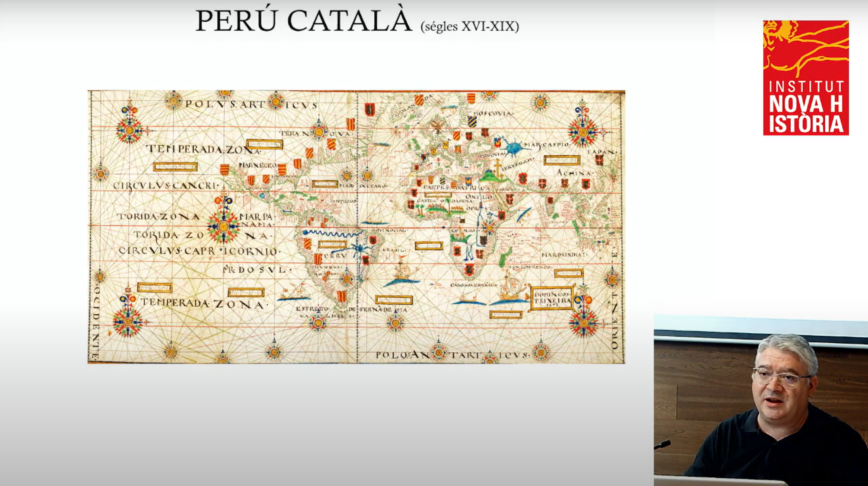Open the speaker webcam video inset
The width and height of the screenshot is (868, 486).
coord(761,400)
